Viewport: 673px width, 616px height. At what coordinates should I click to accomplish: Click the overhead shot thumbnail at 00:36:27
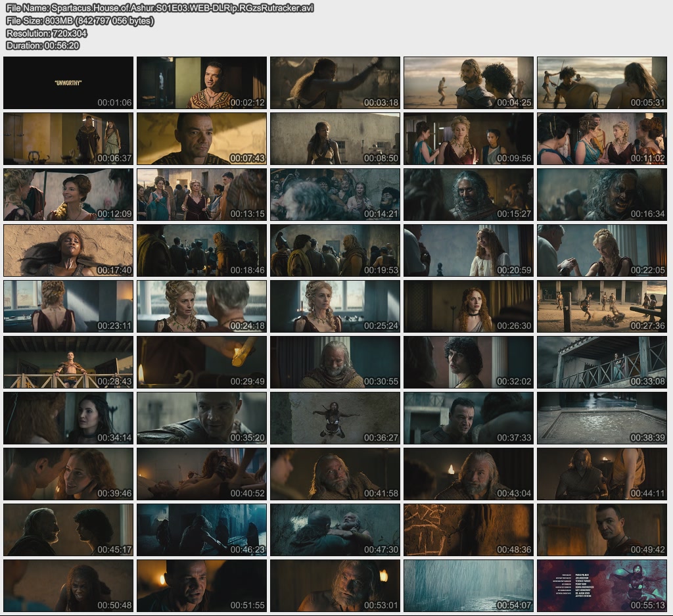tap(335, 418)
